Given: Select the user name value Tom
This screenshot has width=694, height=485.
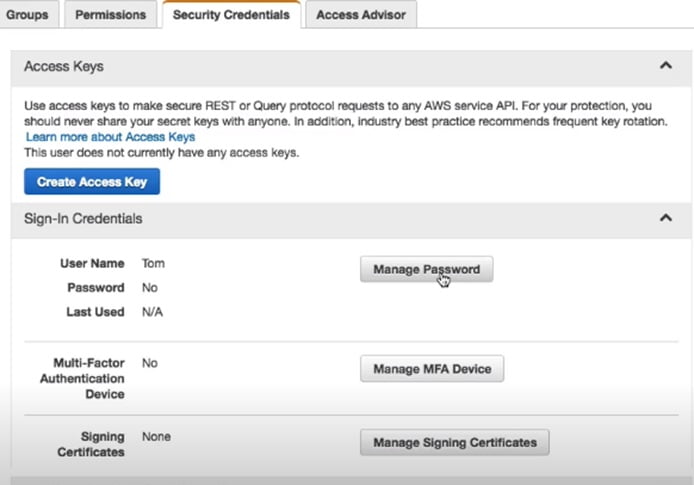Looking at the screenshot, I should coord(153,263).
